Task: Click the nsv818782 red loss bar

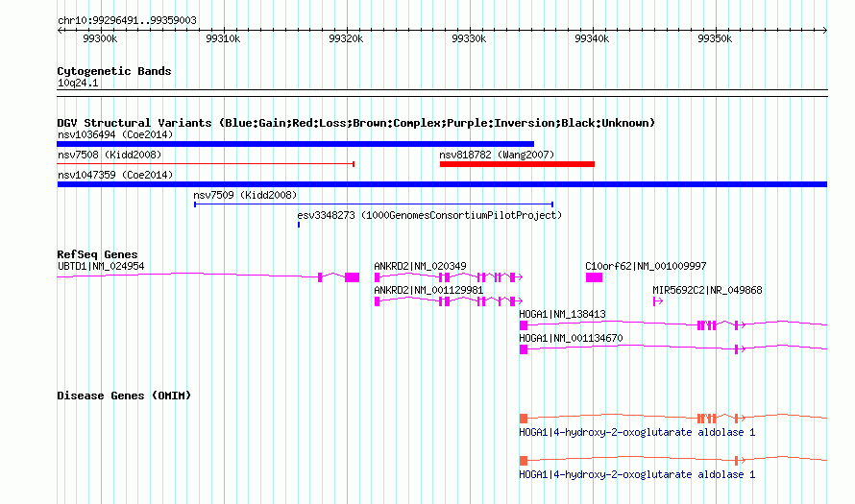Action: (517, 164)
